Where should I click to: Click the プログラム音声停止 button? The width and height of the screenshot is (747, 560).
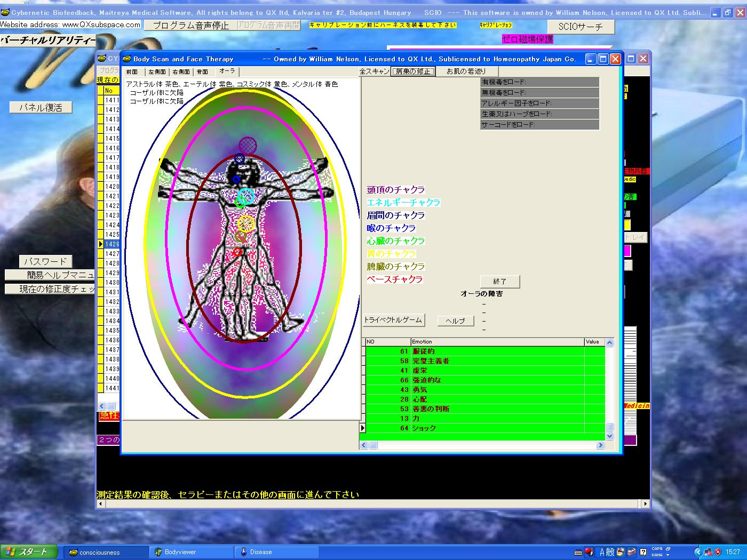[190, 25]
